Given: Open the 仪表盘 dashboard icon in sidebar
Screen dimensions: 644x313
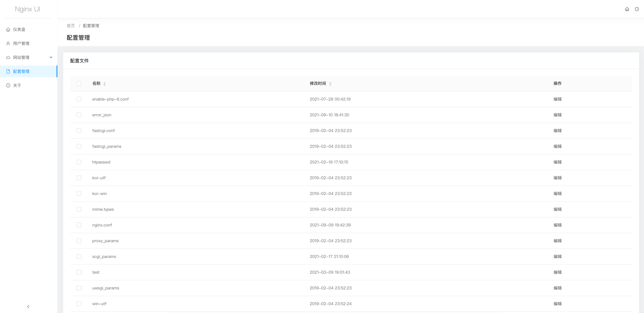Looking at the screenshot, I should point(8,29).
